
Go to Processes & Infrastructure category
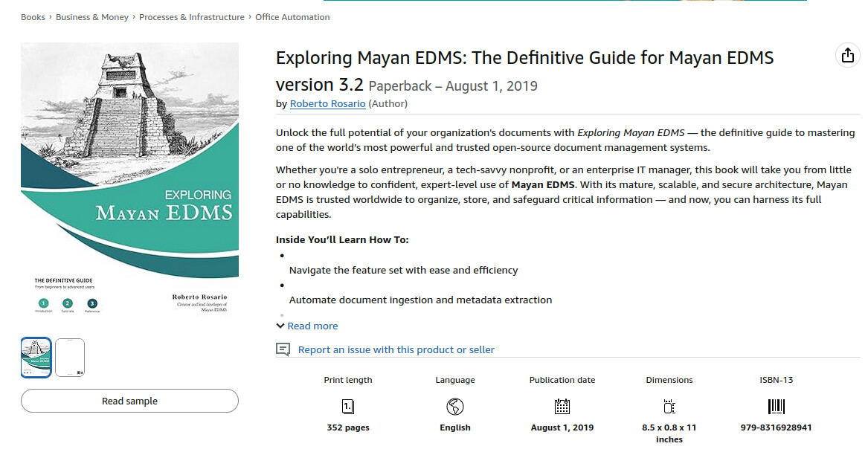[192, 17]
